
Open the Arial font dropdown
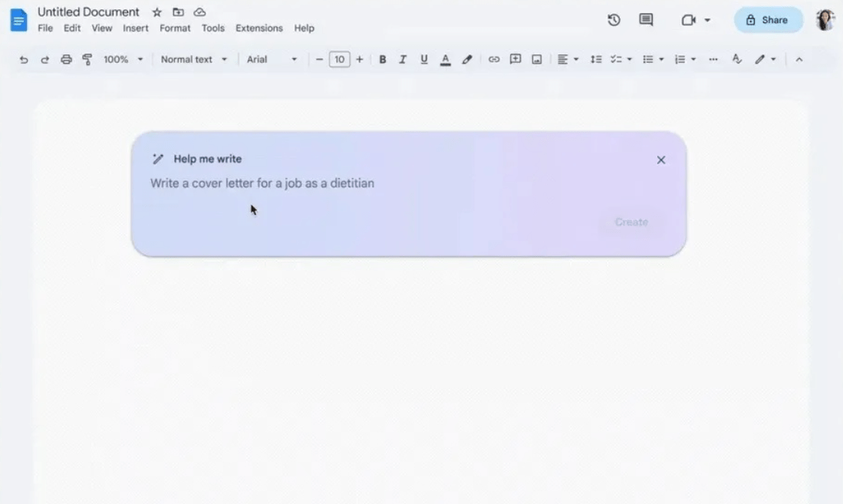point(272,60)
